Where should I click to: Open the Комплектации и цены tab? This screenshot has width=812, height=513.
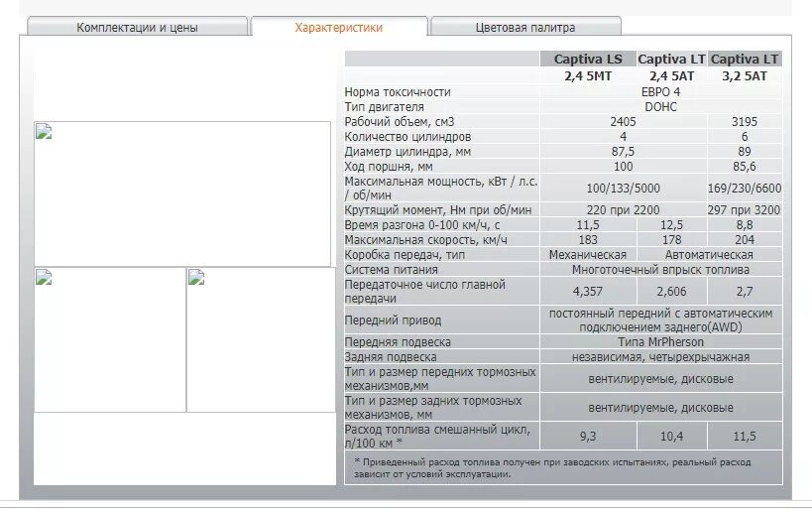click(137, 27)
